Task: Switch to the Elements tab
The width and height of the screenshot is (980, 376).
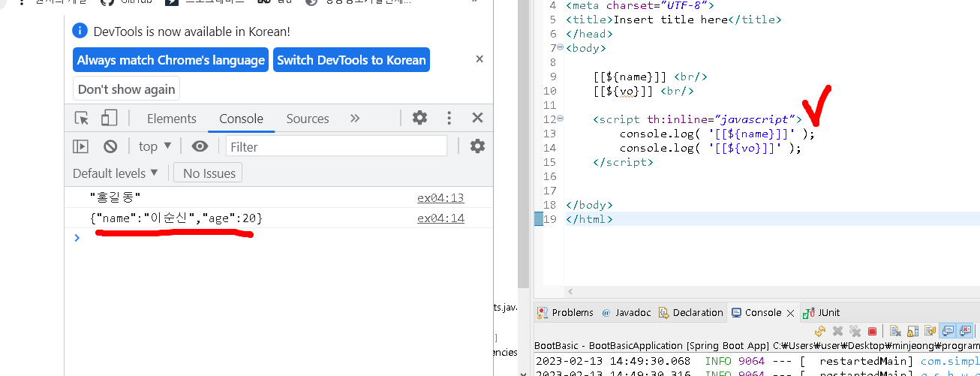Action: pyautogui.click(x=172, y=119)
